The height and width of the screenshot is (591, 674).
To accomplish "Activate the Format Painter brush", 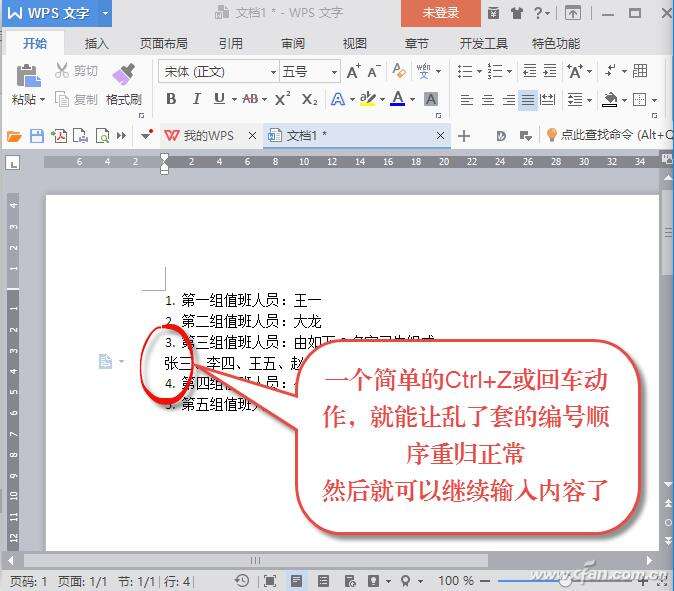I will (124, 74).
